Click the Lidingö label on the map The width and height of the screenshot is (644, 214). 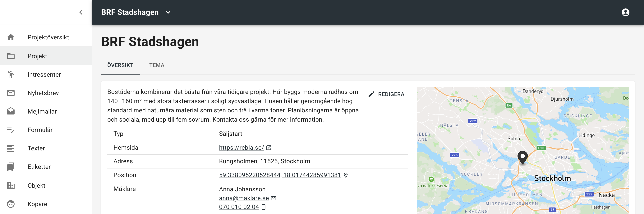(586, 135)
